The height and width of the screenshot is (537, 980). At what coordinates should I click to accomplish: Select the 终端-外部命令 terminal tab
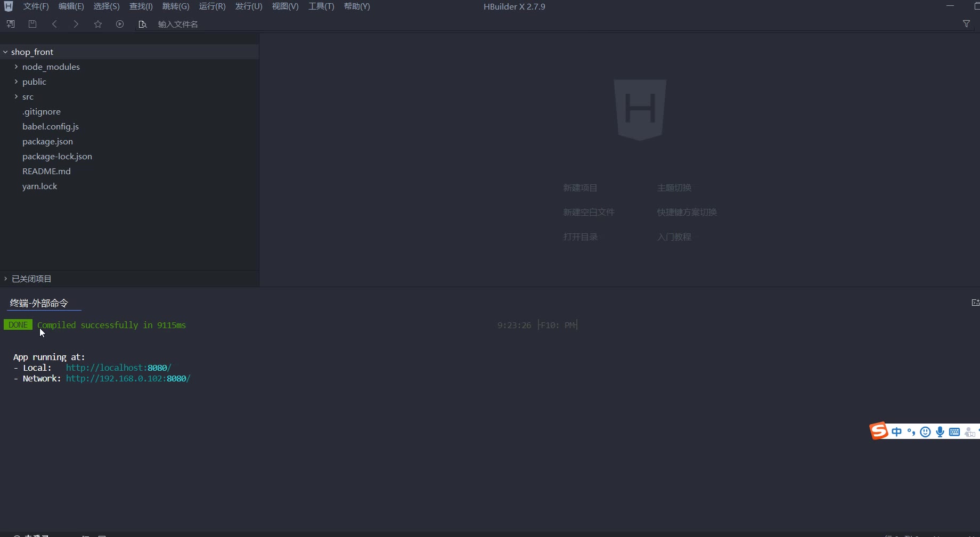pyautogui.click(x=39, y=303)
